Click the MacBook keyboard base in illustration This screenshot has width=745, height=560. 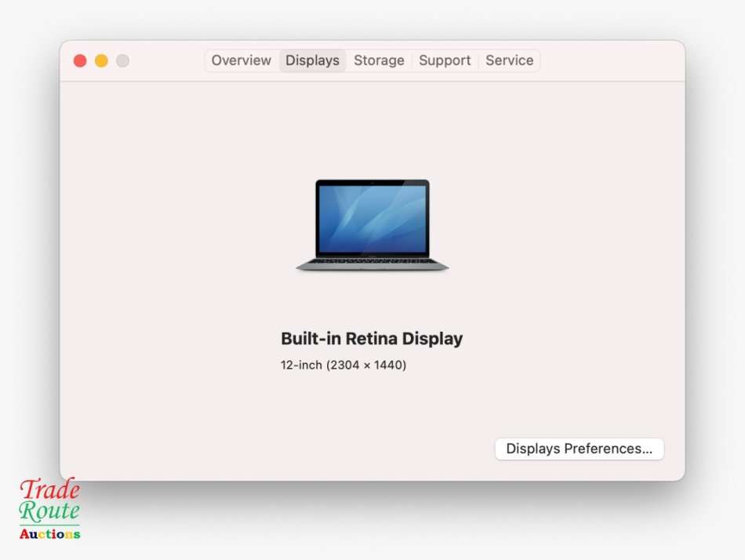tap(372, 265)
